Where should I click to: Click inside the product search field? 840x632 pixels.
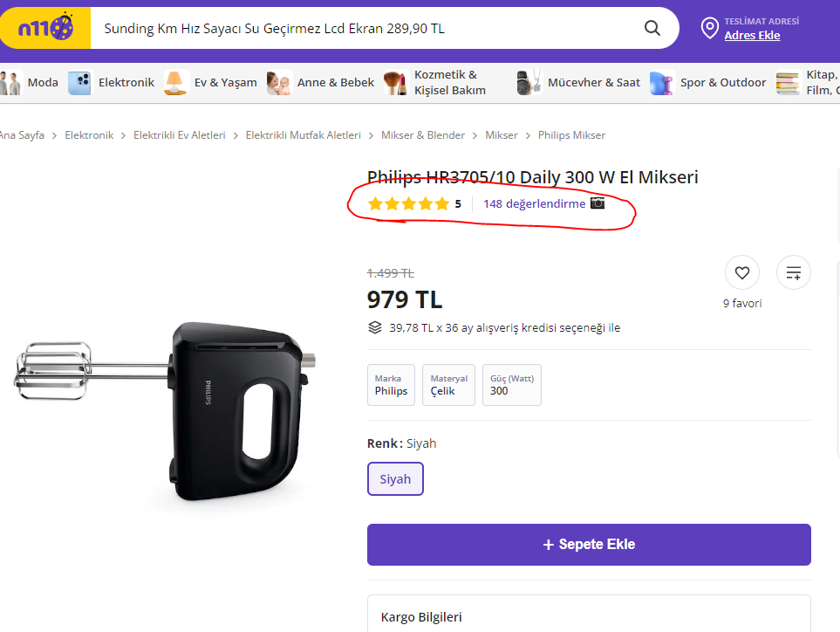(349, 28)
